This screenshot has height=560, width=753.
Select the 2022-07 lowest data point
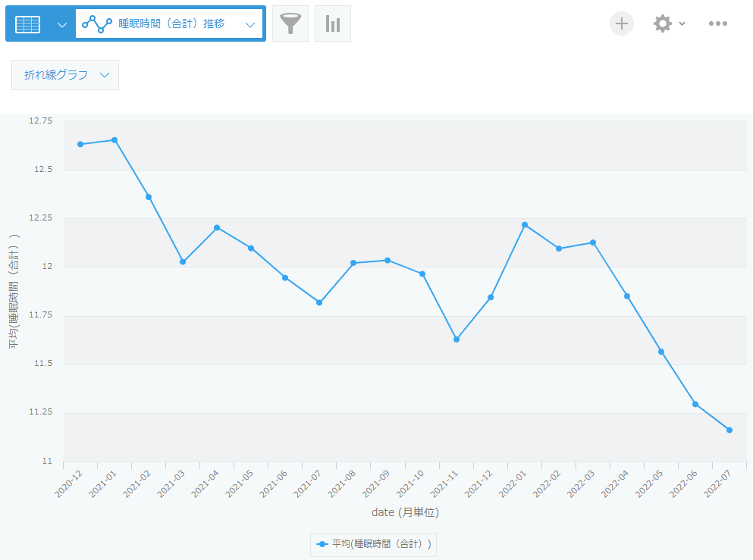coord(729,430)
